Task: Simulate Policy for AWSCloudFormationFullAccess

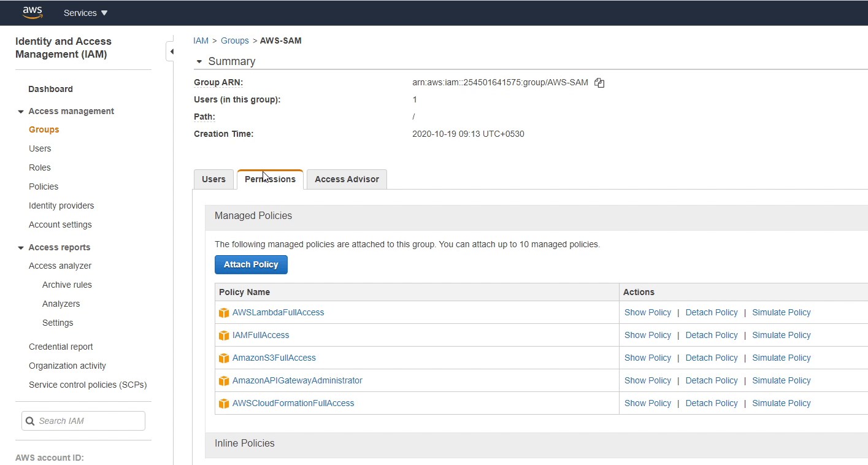Action: [x=781, y=403]
